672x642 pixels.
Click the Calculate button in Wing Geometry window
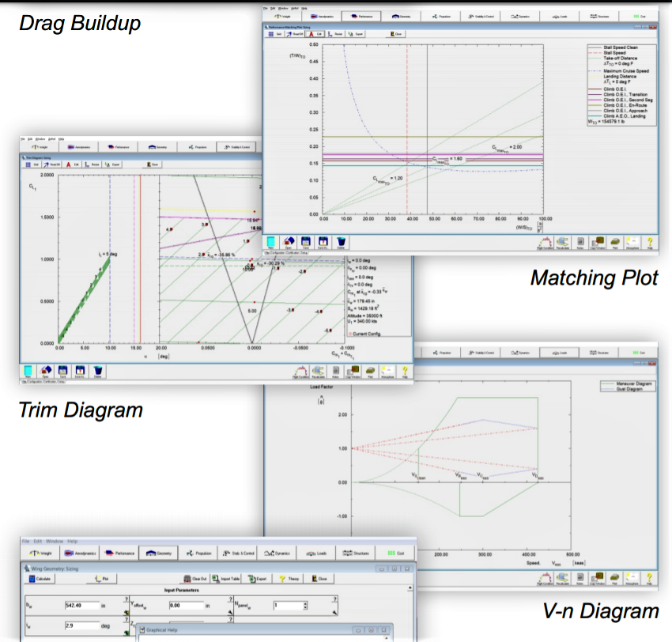coord(40,579)
